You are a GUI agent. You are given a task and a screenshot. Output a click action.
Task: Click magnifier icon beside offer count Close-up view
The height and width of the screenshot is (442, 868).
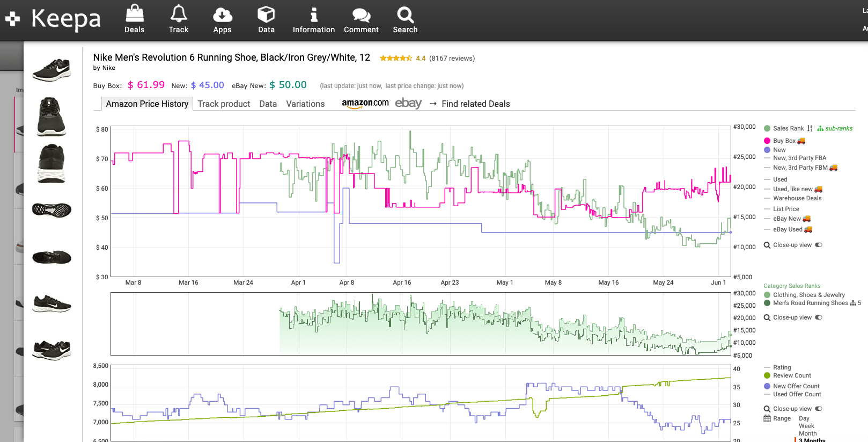(x=767, y=409)
